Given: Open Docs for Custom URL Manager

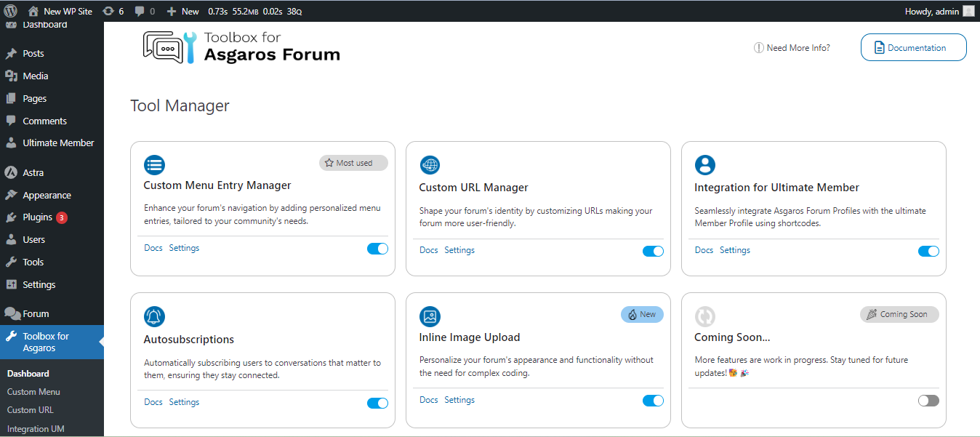Looking at the screenshot, I should (429, 250).
